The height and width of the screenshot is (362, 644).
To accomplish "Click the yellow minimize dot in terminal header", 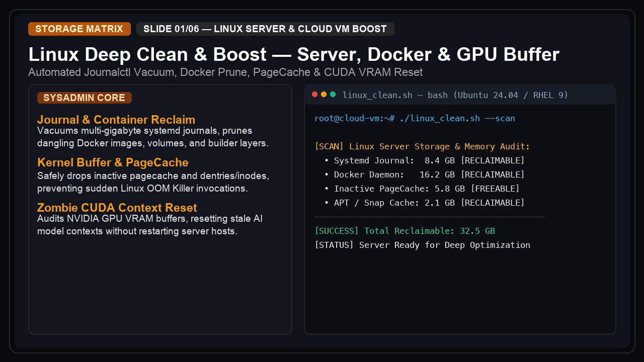I will point(324,95).
